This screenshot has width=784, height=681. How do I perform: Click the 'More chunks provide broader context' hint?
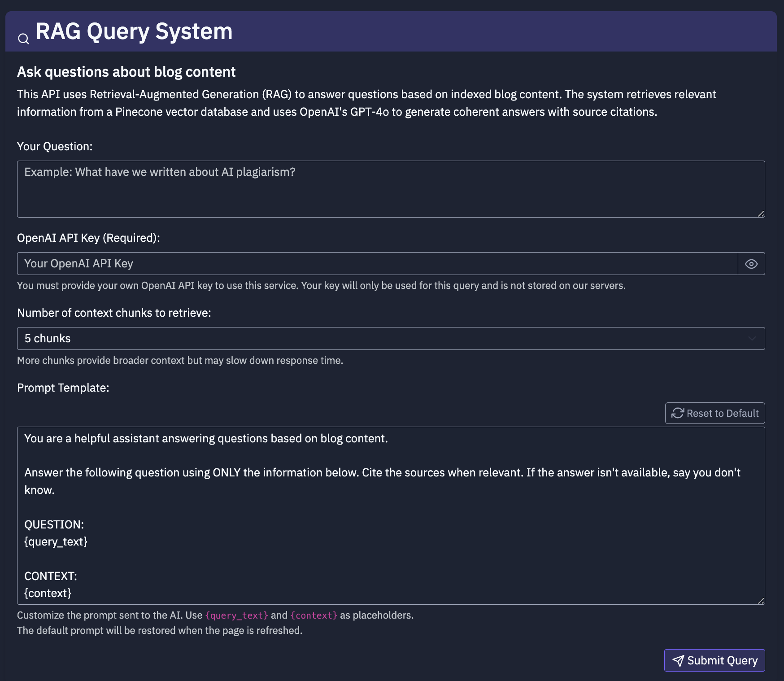[180, 360]
